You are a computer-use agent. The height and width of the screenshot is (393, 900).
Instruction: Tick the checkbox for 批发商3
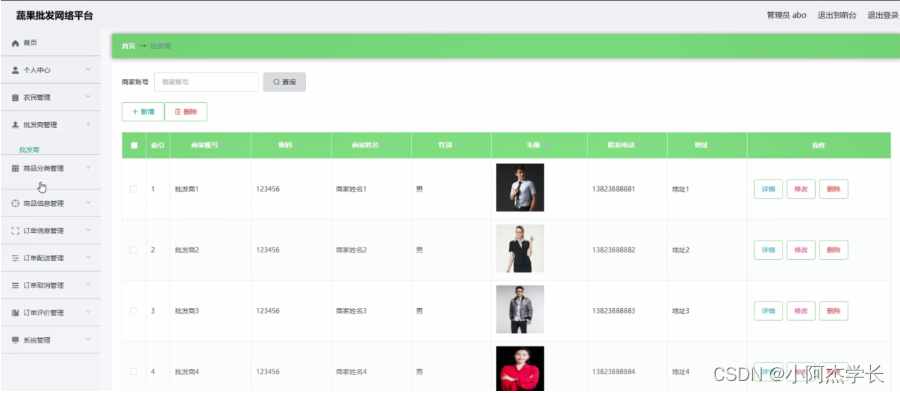point(134,310)
